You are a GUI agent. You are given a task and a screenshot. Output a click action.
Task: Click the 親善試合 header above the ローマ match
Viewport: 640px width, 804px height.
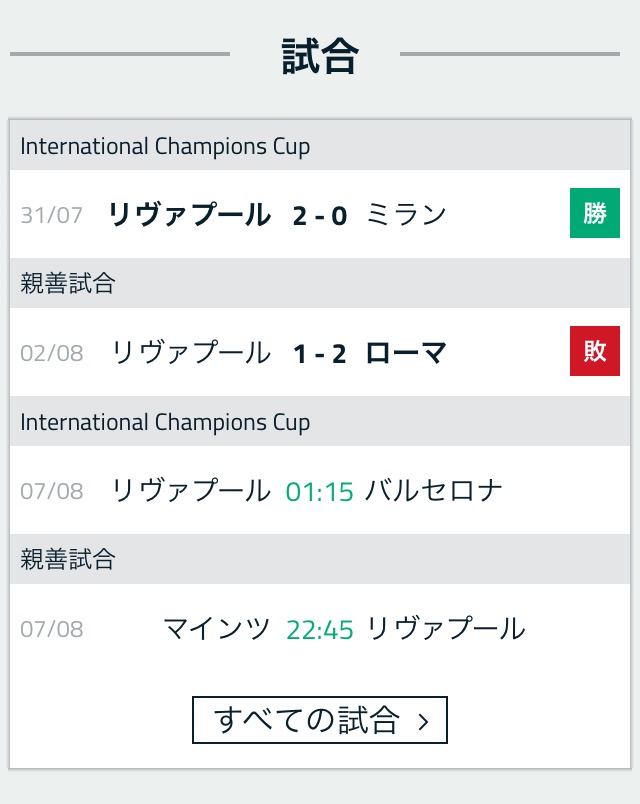coord(68,284)
